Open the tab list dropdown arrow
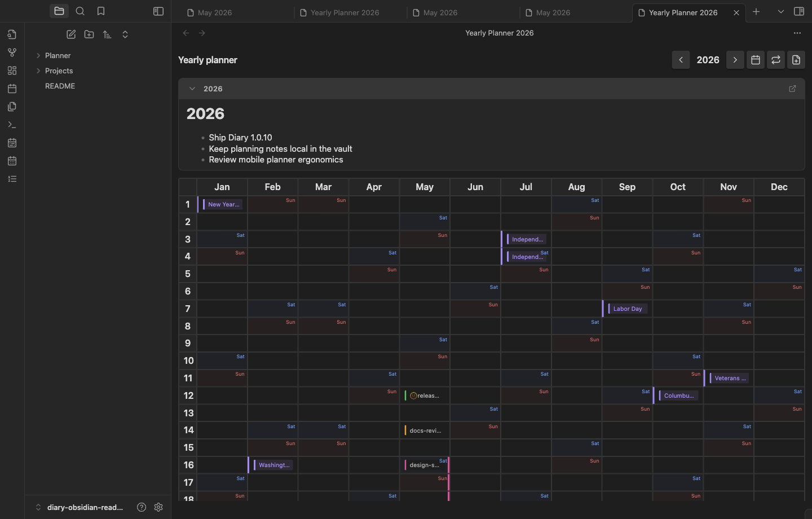 click(x=781, y=11)
